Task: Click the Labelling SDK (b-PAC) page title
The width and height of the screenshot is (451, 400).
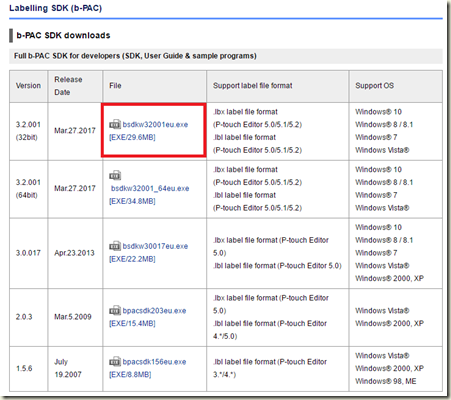Action: 55,8
